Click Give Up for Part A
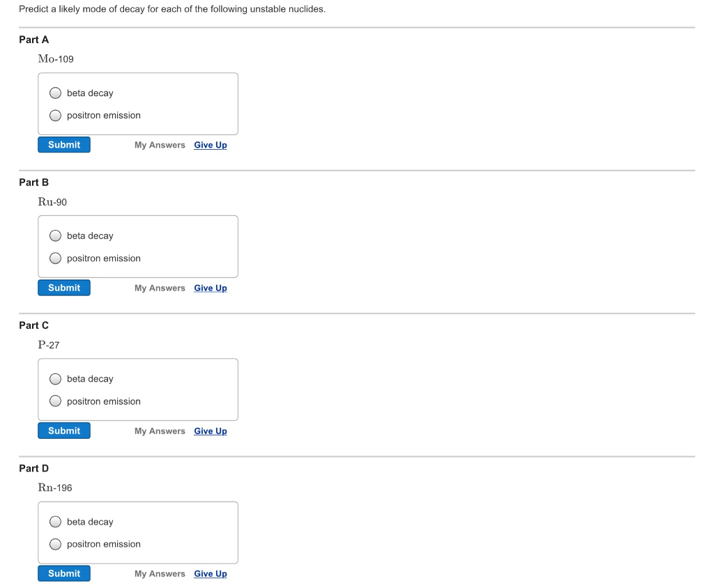This screenshot has height=588, width=714. [210, 144]
